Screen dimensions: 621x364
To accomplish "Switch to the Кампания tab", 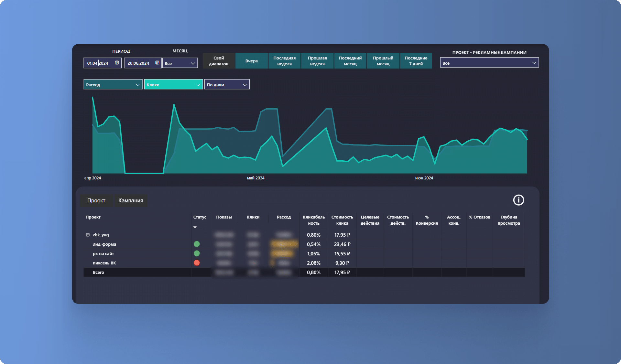I will tap(131, 200).
